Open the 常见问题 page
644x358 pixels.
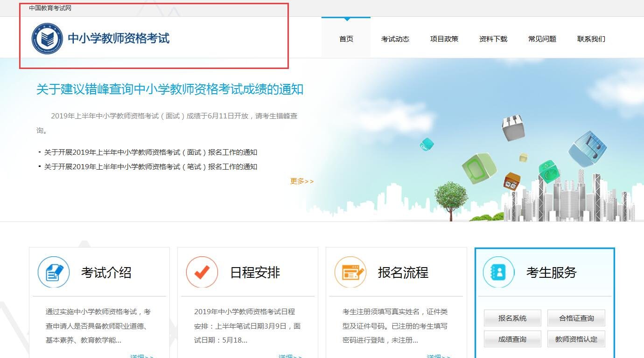tap(542, 39)
